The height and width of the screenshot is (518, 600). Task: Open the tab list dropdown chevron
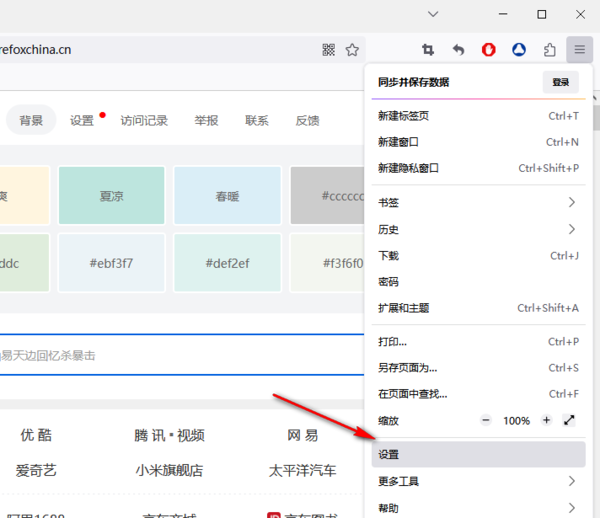tap(433, 14)
